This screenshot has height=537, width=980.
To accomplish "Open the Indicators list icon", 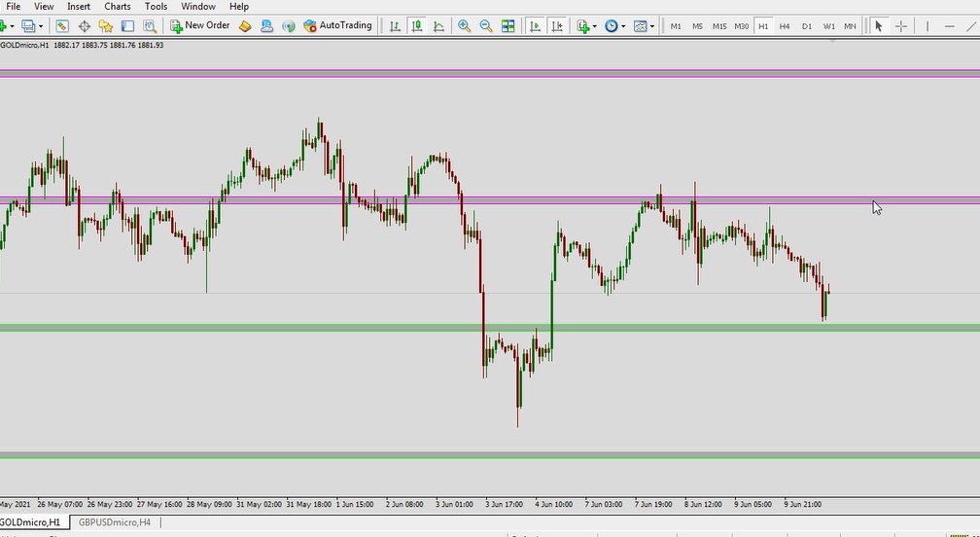I will click(583, 25).
